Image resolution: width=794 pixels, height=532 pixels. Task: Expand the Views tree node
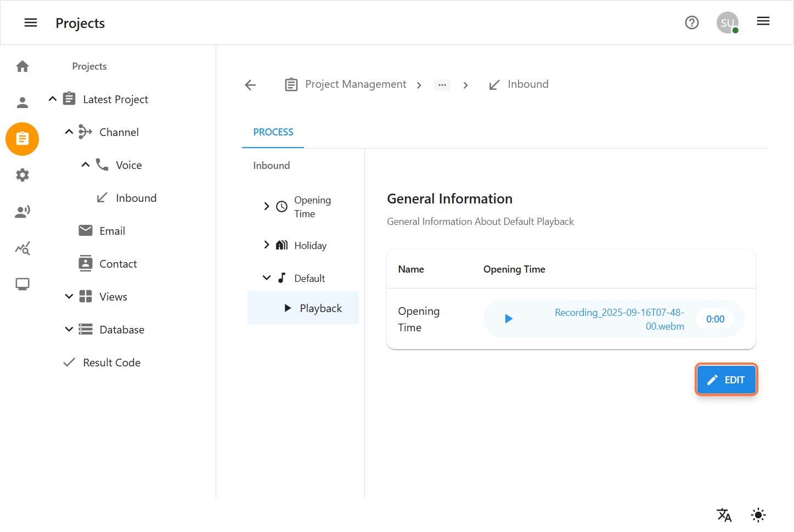[69, 297]
